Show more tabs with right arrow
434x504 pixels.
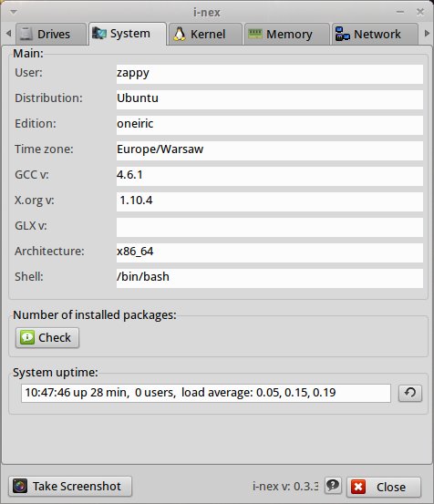pyautogui.click(x=427, y=33)
